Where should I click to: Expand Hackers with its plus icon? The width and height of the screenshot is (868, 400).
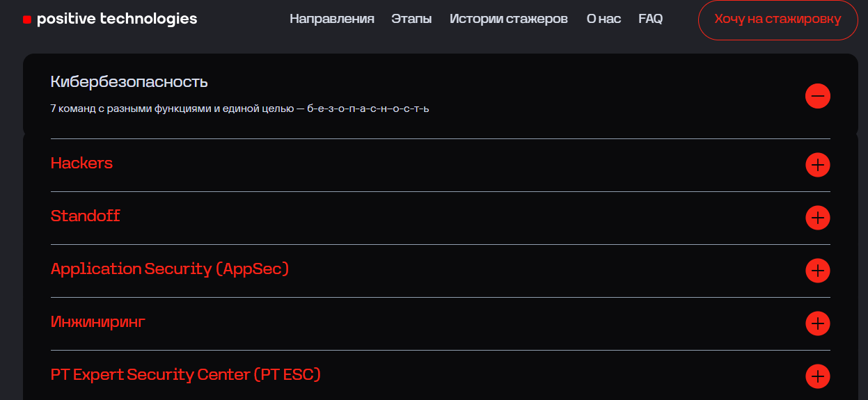818,165
